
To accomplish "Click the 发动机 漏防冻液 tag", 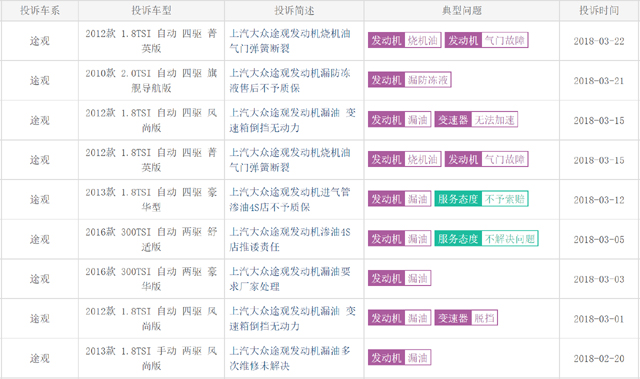I will [x=409, y=80].
